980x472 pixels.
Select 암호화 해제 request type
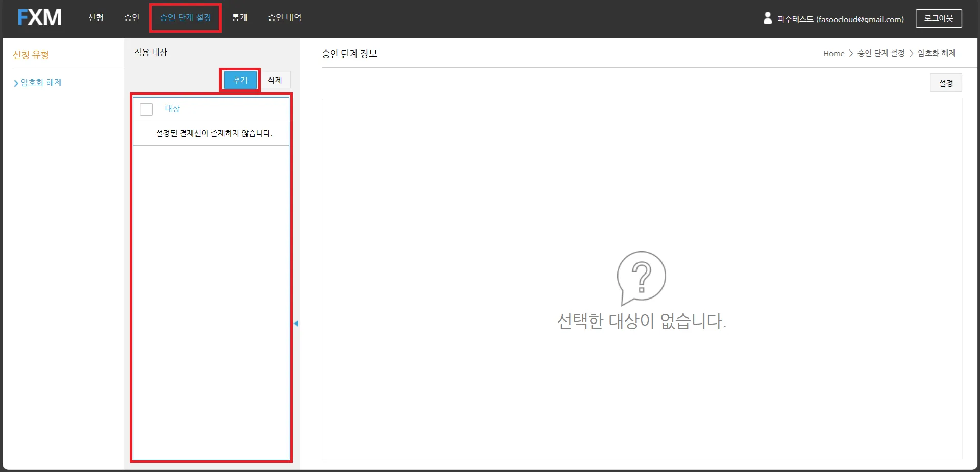(41, 83)
